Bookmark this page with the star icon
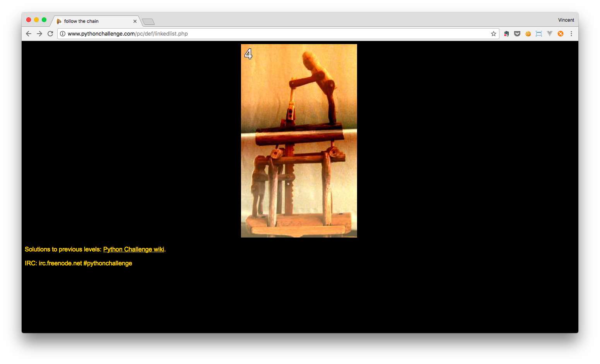Viewport: 600px width, 364px height. [494, 34]
